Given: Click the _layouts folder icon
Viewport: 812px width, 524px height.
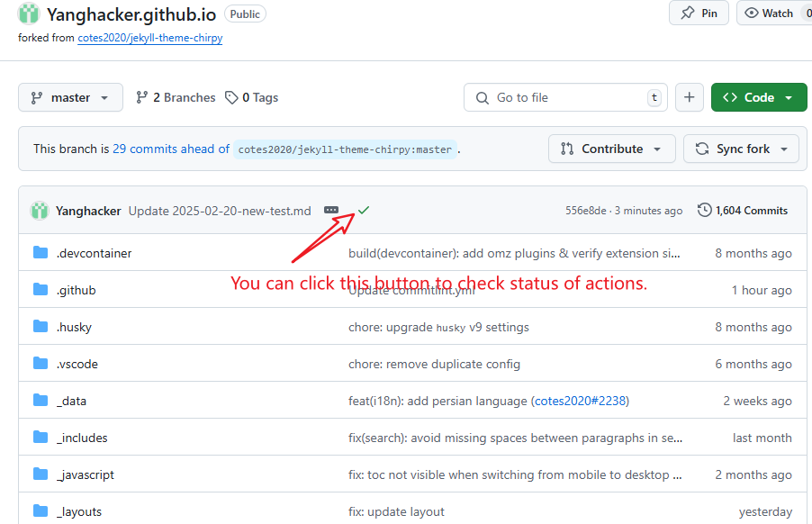Looking at the screenshot, I should [41, 511].
